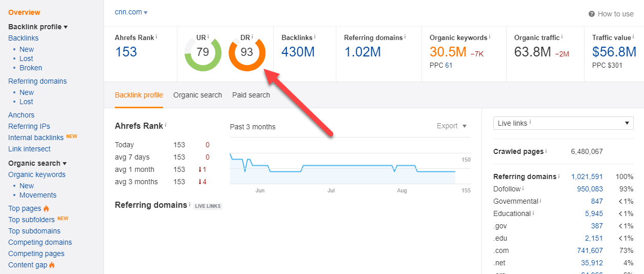Open Referring domains in the sidebar
644x274 pixels.
[37, 81]
